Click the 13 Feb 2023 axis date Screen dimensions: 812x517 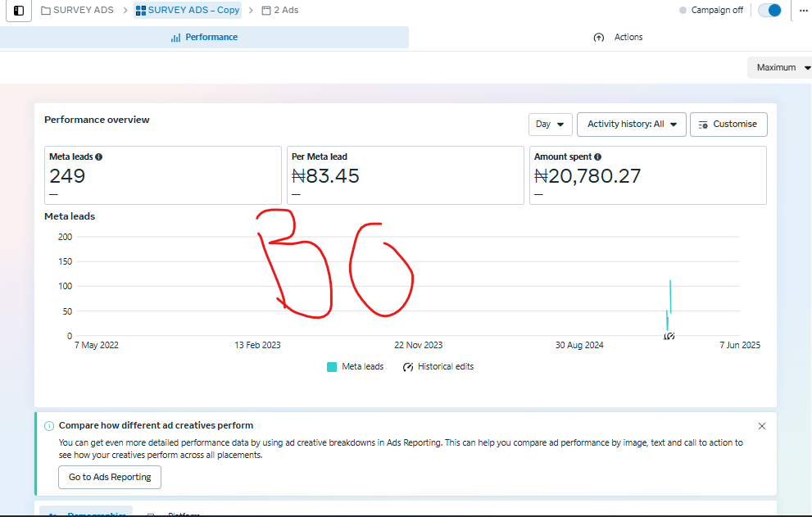[x=257, y=345]
